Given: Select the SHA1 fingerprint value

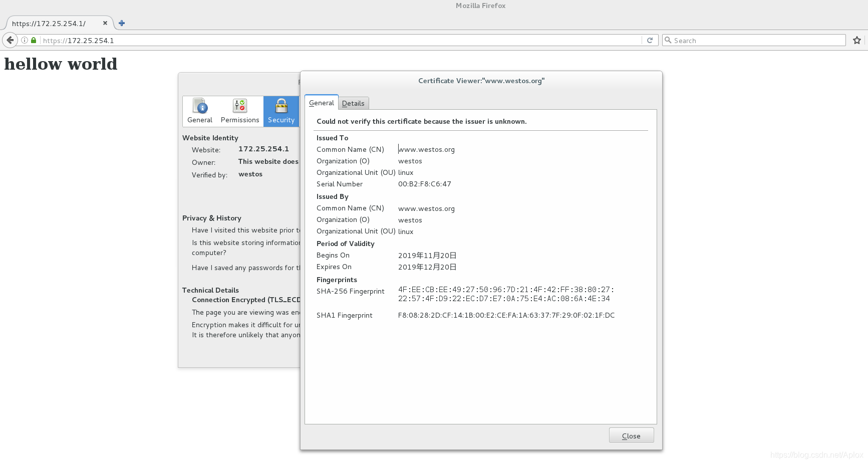Looking at the screenshot, I should (506, 315).
